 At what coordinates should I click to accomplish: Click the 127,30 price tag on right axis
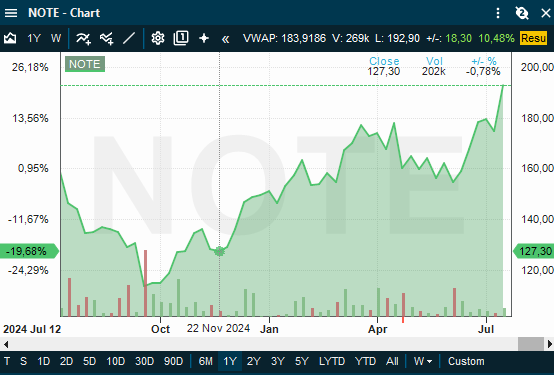coord(534,251)
